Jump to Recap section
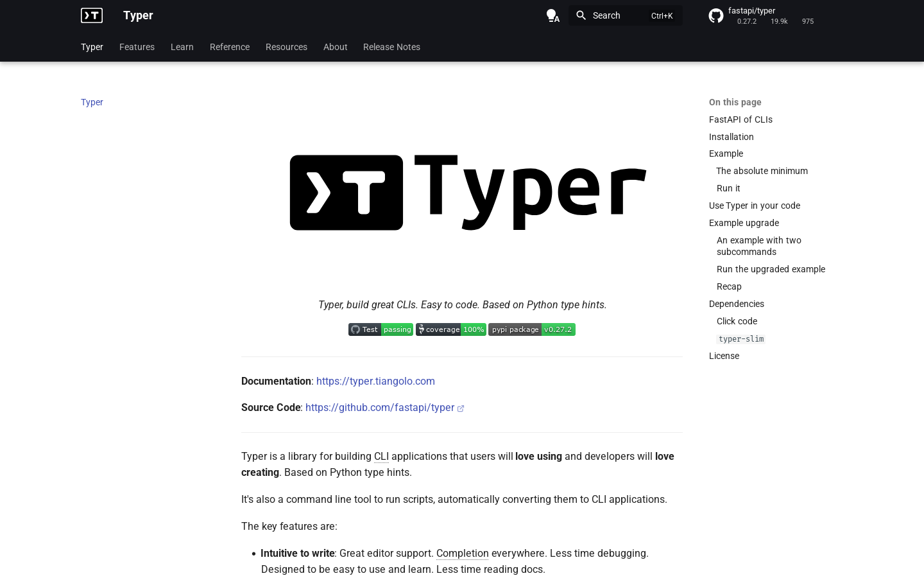The width and height of the screenshot is (924, 578). [729, 286]
